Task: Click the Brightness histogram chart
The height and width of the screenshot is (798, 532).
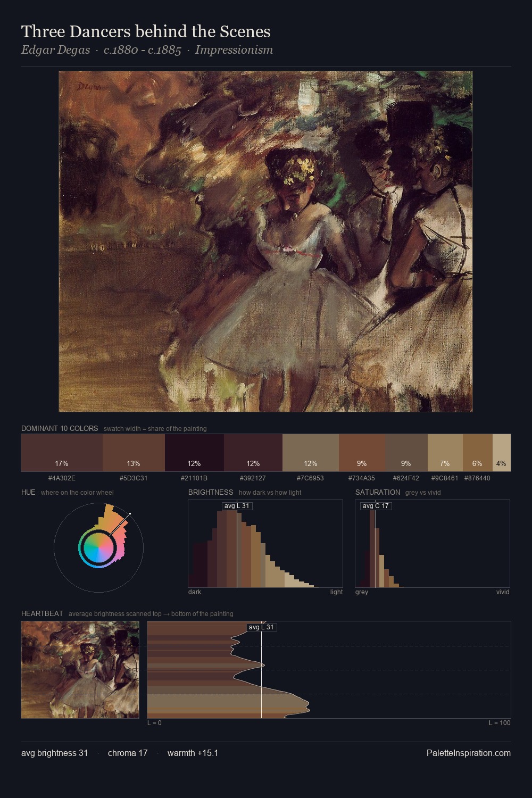Action: click(265, 544)
